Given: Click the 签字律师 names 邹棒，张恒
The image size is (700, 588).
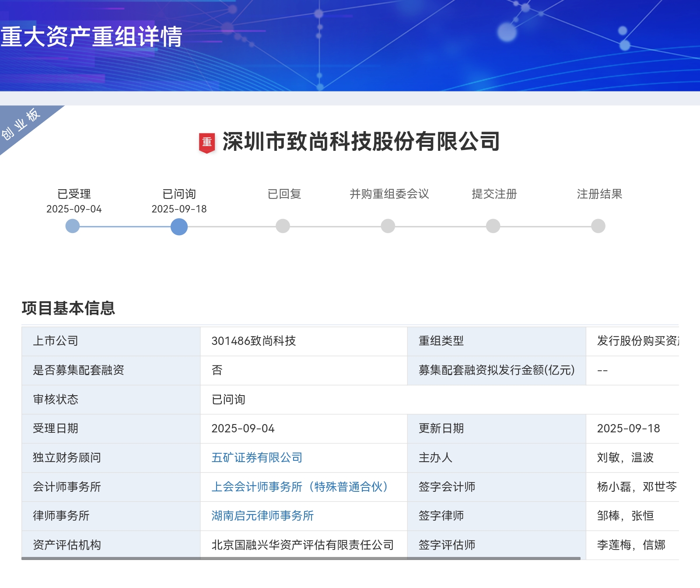Looking at the screenshot, I should tap(625, 516).
